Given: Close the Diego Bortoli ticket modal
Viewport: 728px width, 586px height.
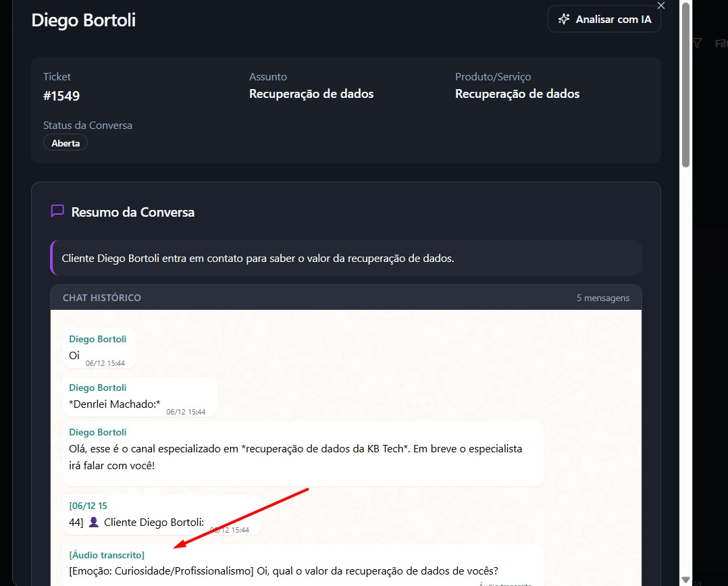Looking at the screenshot, I should (x=661, y=6).
